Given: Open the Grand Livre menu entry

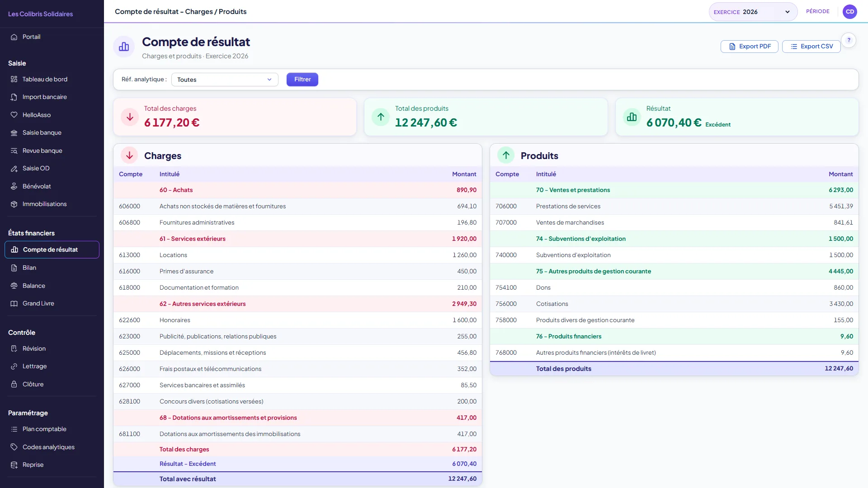Looking at the screenshot, I should [x=52, y=304].
